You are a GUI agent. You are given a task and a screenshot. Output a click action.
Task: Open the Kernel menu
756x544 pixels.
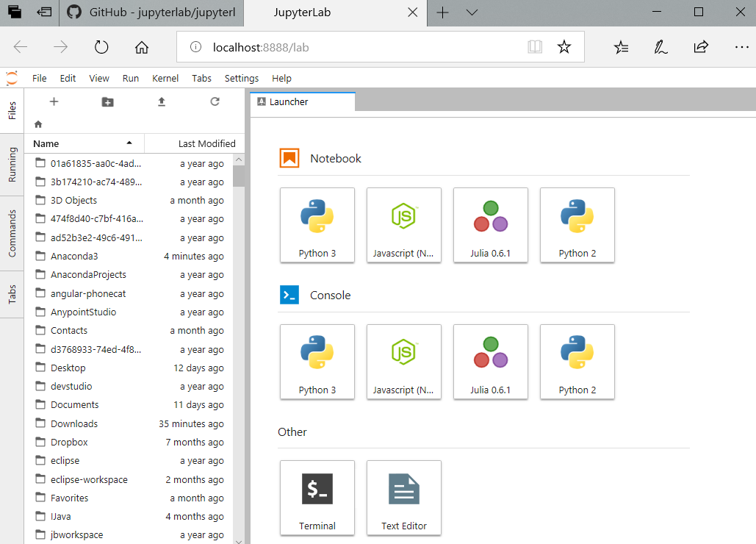[165, 78]
